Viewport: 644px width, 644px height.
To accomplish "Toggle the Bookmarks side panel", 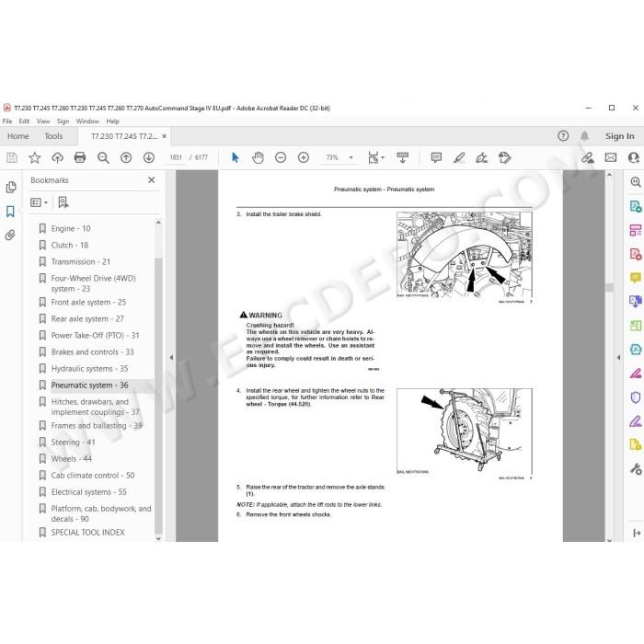I will [10, 212].
